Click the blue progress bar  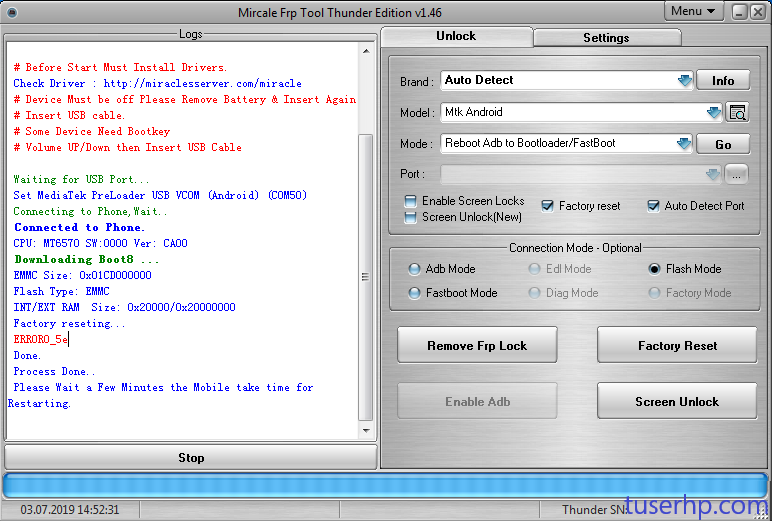click(x=386, y=486)
